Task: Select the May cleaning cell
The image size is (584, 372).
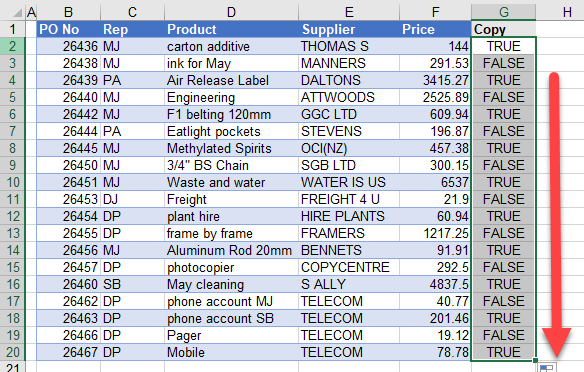Action: click(x=231, y=284)
